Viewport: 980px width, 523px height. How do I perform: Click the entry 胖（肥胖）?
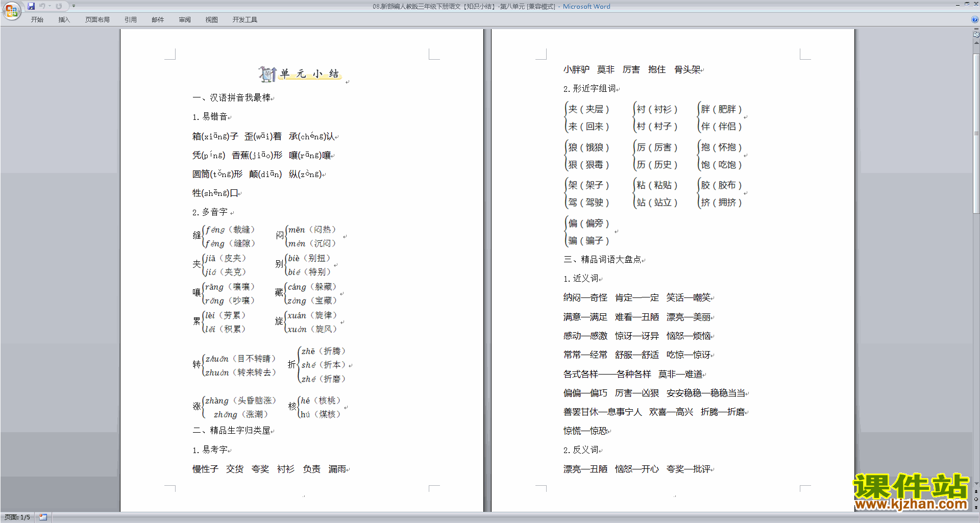tap(721, 109)
